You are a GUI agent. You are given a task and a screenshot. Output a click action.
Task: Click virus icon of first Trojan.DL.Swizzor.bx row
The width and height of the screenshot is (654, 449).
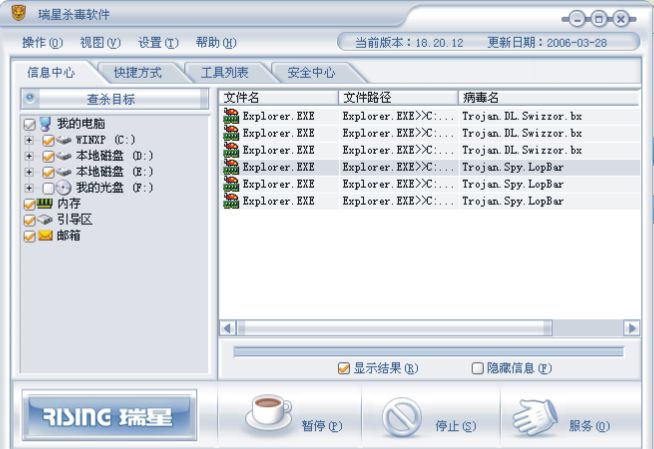(231, 116)
